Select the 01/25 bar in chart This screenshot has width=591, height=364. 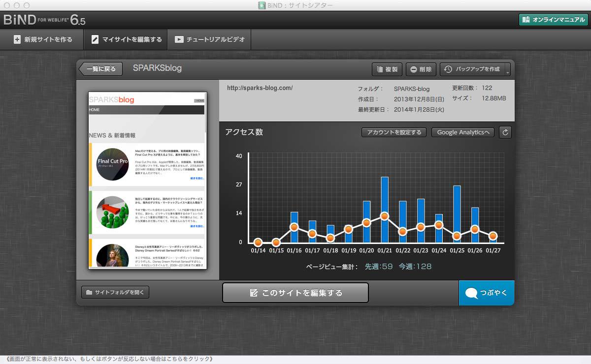457,214
